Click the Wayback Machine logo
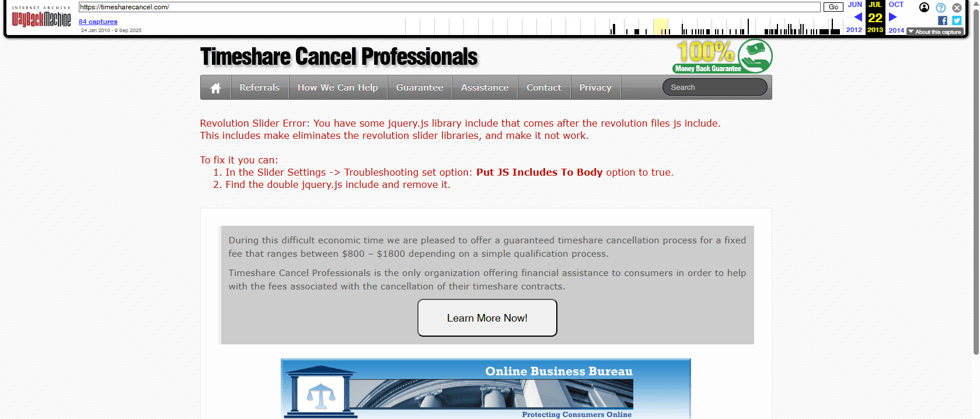 (41, 18)
